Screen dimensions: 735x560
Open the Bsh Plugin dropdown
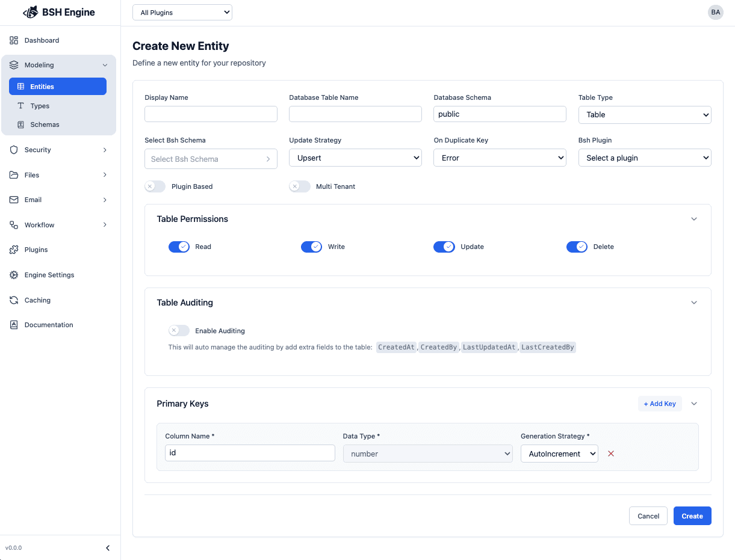(x=645, y=158)
